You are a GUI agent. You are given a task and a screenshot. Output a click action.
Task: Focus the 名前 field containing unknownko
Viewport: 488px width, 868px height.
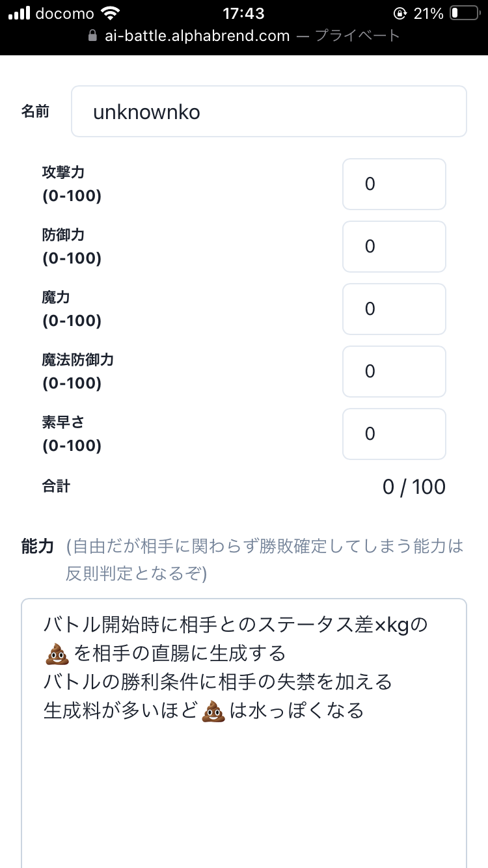(269, 112)
